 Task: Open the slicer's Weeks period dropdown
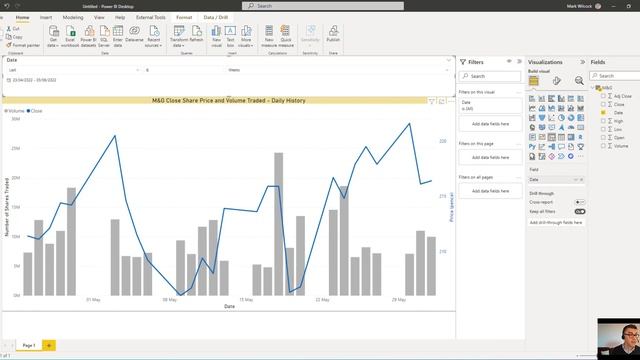coord(338,70)
